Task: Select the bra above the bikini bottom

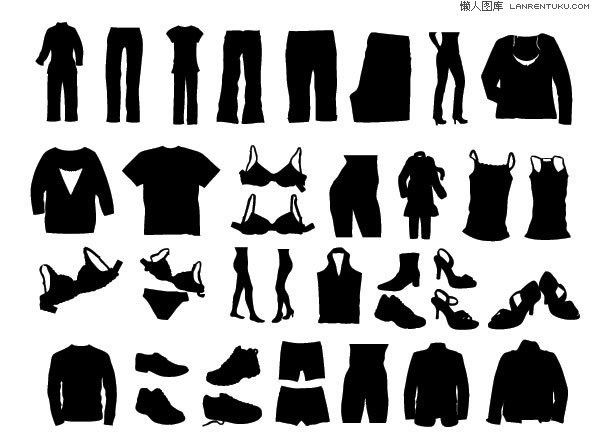Action: (173, 271)
